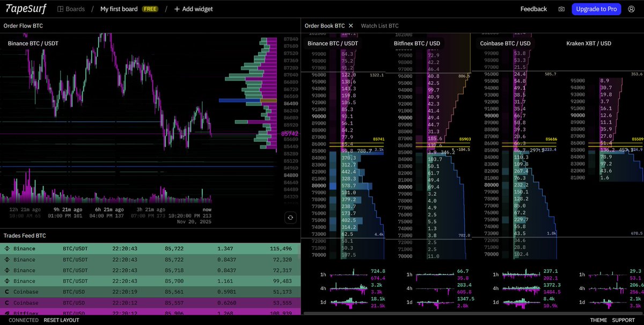
Task: Click Binance icon in 72,320 trade row
Action: (7, 259)
